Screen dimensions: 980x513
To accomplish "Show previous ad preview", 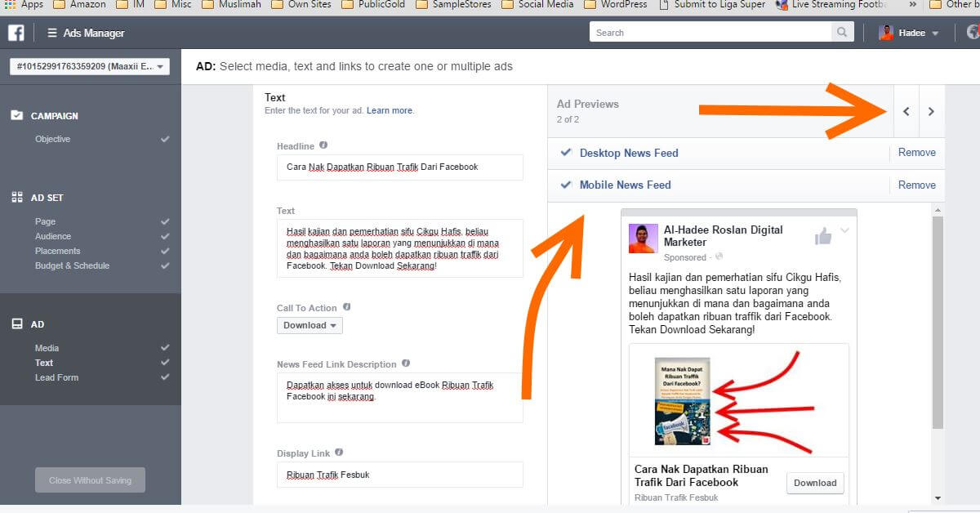I will click(906, 112).
